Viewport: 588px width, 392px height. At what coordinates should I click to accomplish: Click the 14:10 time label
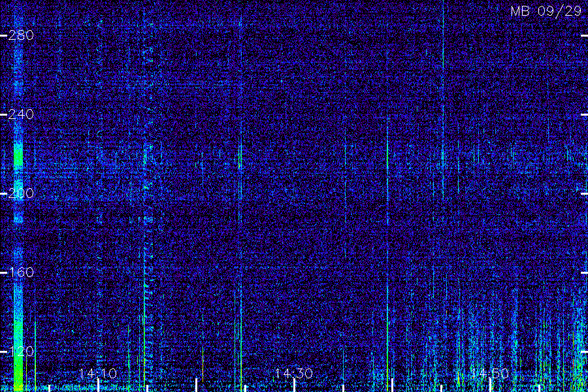pyautogui.click(x=98, y=373)
